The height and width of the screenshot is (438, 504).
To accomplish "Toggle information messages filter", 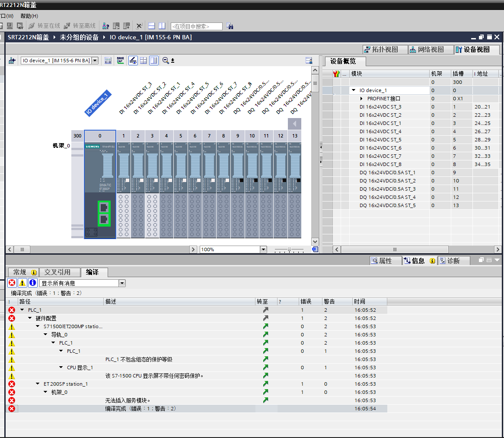I will pos(33,283).
